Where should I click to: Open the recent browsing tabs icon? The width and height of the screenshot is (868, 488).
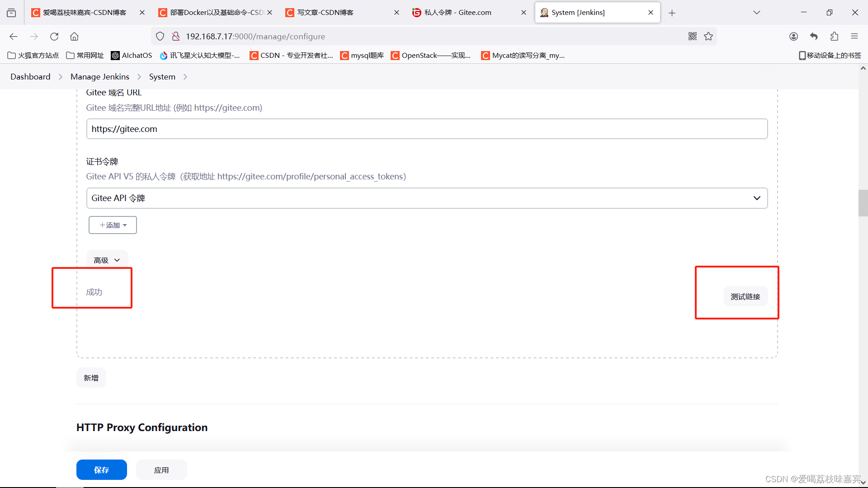coord(12,13)
